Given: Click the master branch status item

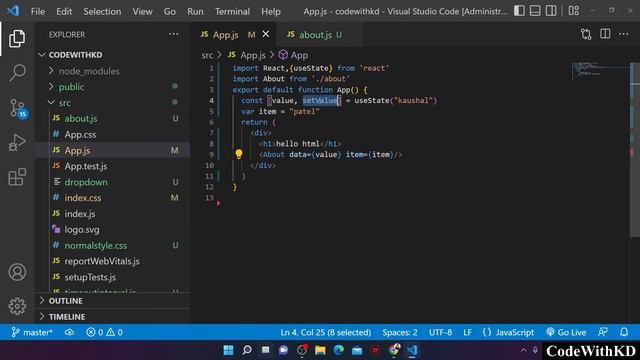Looking at the screenshot, I should (x=32, y=332).
